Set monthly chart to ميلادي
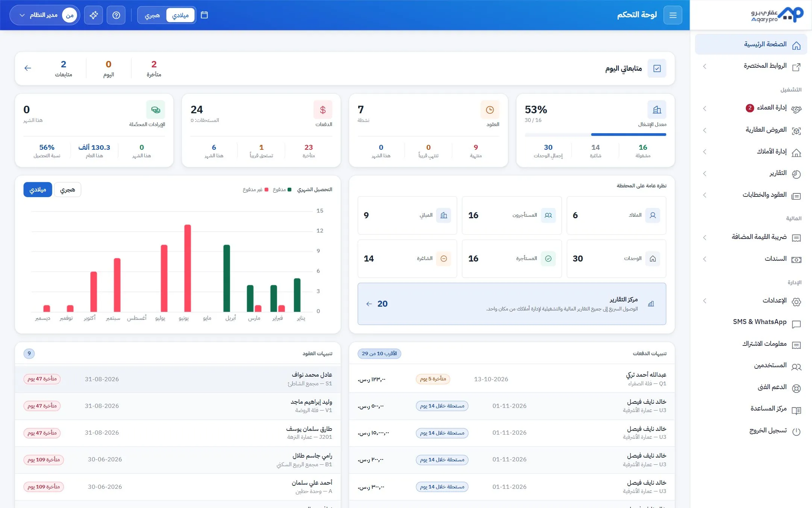This screenshot has width=812, height=508. [38, 190]
